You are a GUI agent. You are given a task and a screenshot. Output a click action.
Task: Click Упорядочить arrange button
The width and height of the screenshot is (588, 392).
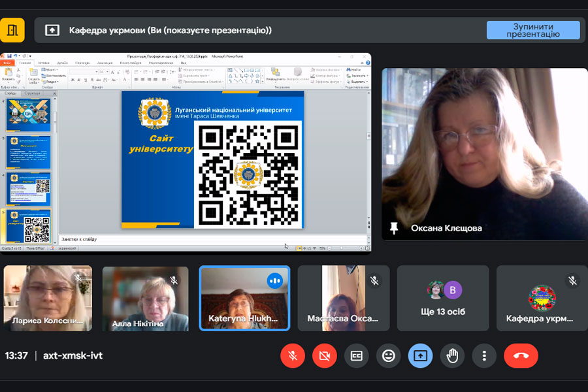(276, 74)
